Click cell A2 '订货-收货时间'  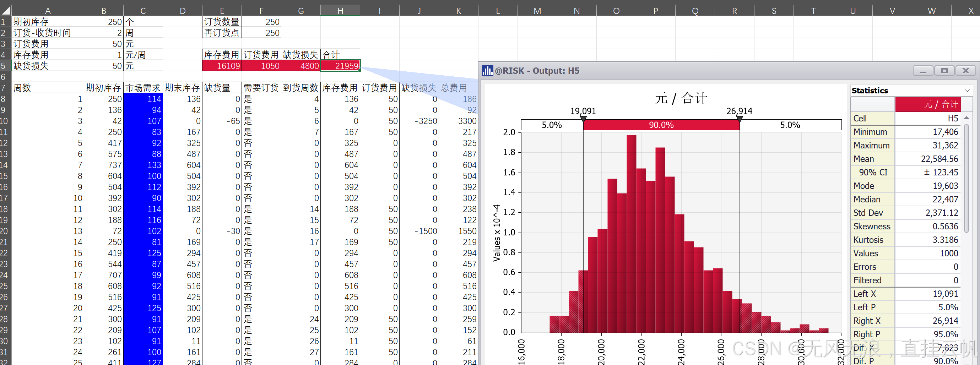(x=48, y=33)
